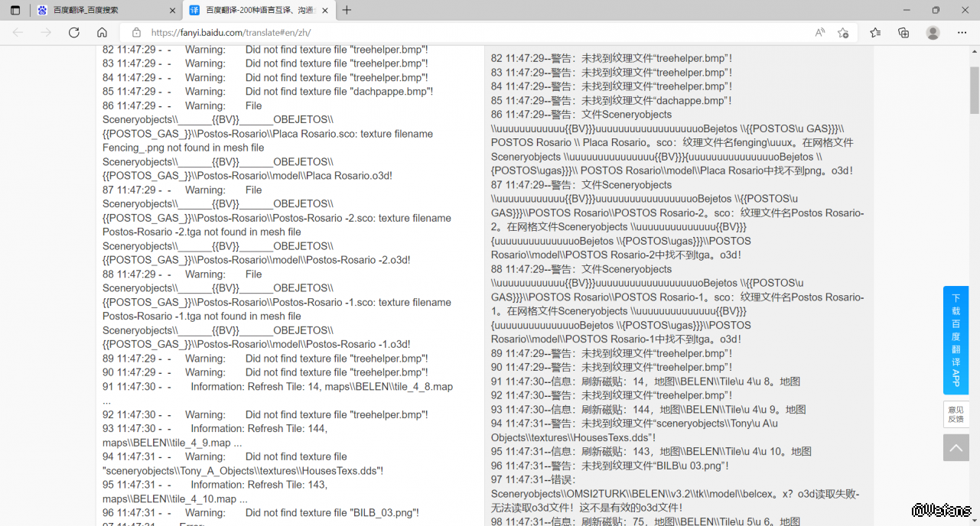The width and height of the screenshot is (980, 526).
Task: Open the Favorites list
Action: click(x=875, y=33)
